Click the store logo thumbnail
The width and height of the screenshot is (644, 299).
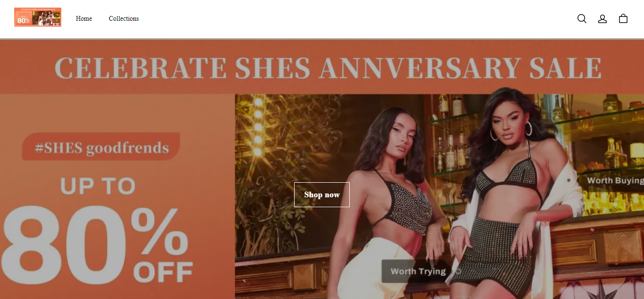(38, 17)
